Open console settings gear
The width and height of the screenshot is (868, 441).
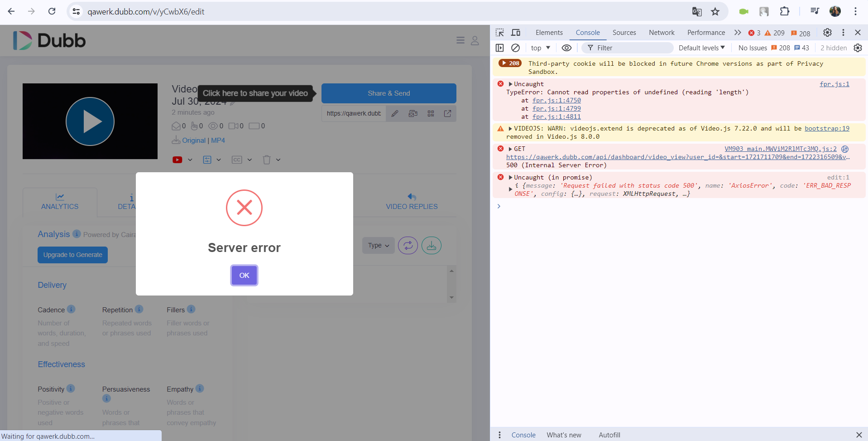pos(858,48)
